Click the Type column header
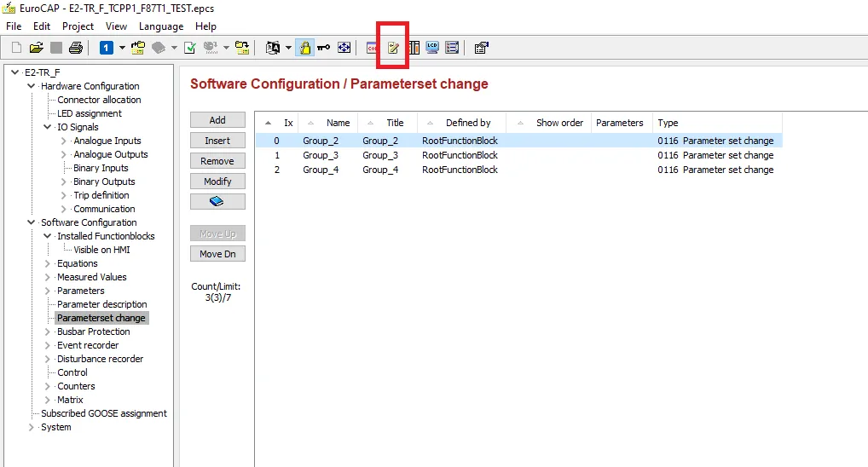Screen dimensions: 868x467 point(717,123)
